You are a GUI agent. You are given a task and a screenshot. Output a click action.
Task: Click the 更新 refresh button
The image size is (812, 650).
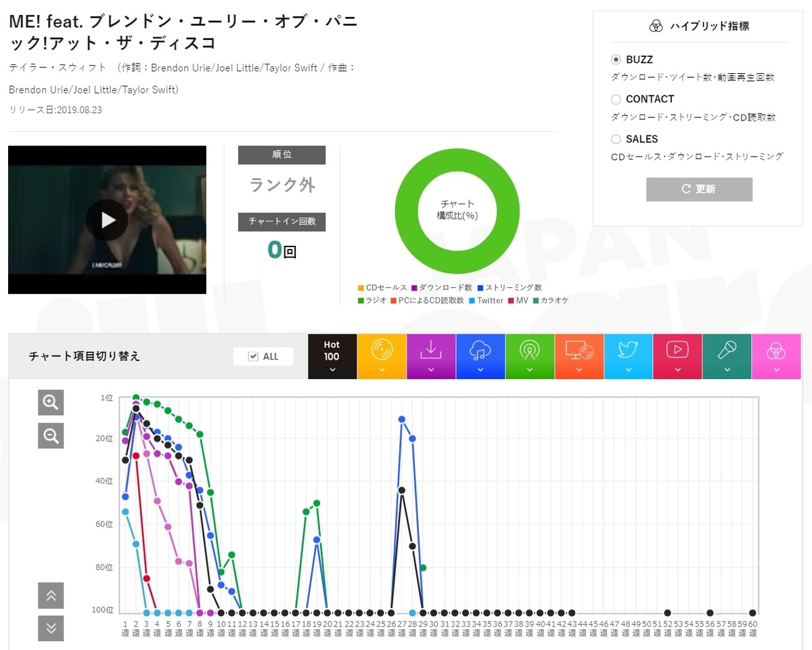pyautogui.click(x=699, y=189)
